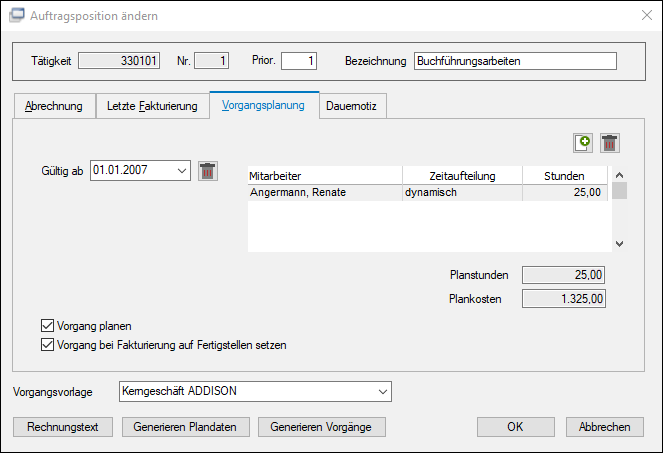Click the window icon in the title bar
The height and width of the screenshot is (453, 663).
pyautogui.click(x=17, y=15)
